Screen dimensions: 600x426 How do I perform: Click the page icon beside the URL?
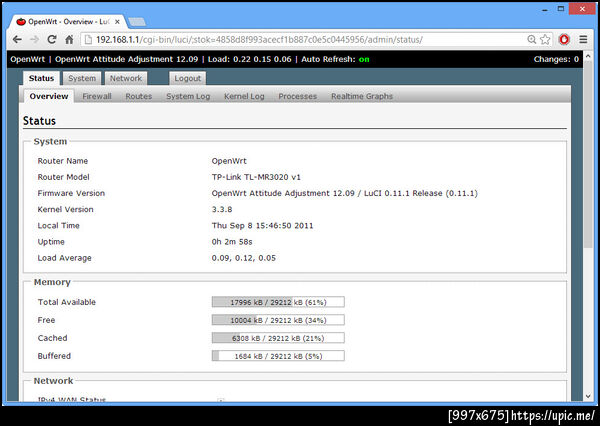pos(88,39)
